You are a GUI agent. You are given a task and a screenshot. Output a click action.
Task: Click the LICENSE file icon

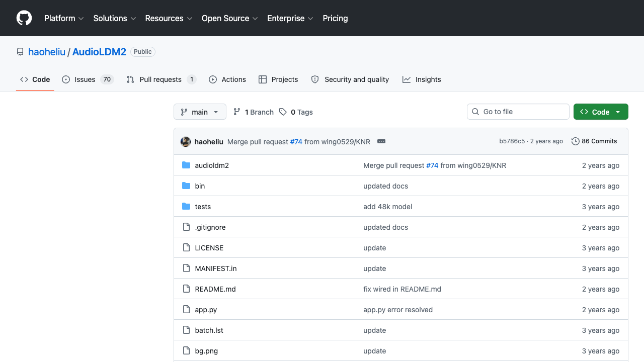tap(186, 248)
